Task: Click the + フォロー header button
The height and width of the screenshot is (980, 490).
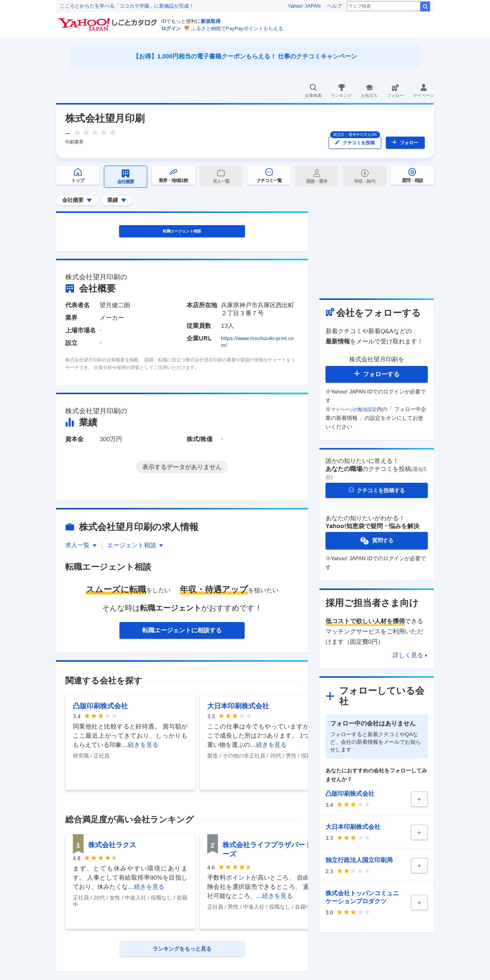Action: tap(405, 142)
